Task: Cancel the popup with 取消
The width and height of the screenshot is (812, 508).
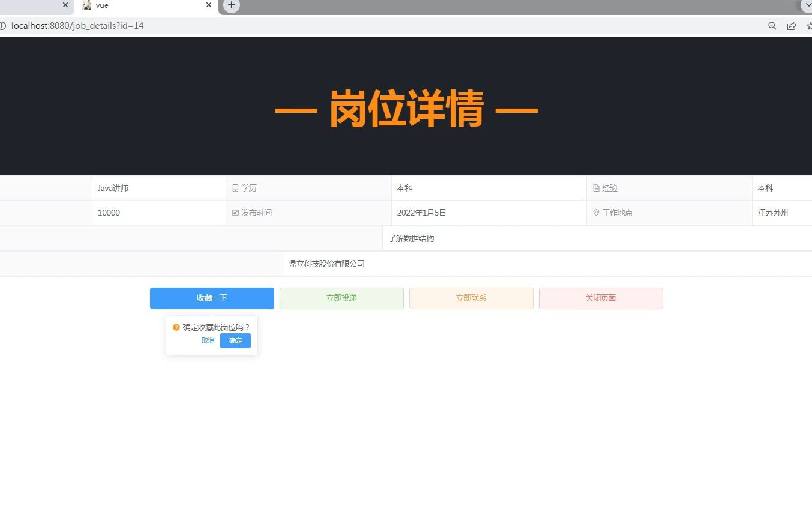Action: point(208,341)
